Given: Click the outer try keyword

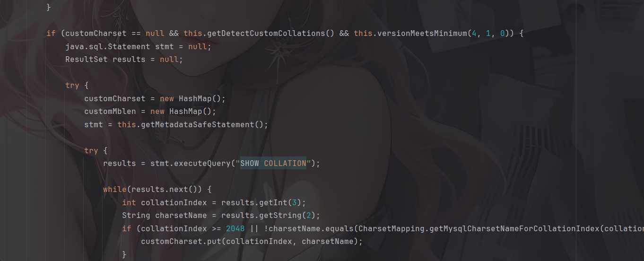Looking at the screenshot, I should (72, 86).
